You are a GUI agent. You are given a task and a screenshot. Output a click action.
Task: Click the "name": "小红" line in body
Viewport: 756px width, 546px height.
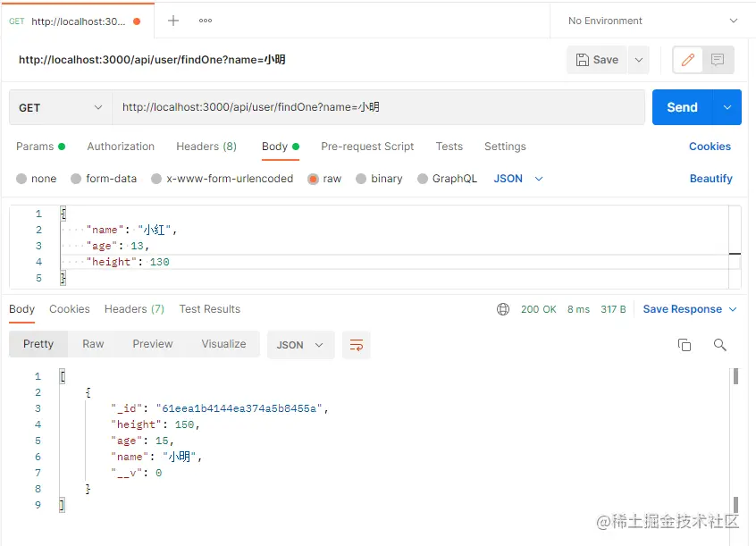tap(131, 230)
